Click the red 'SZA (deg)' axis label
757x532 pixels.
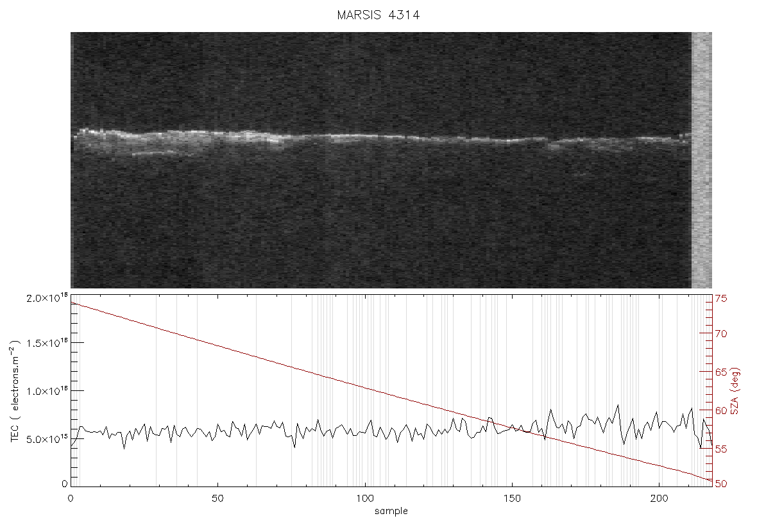735,391
